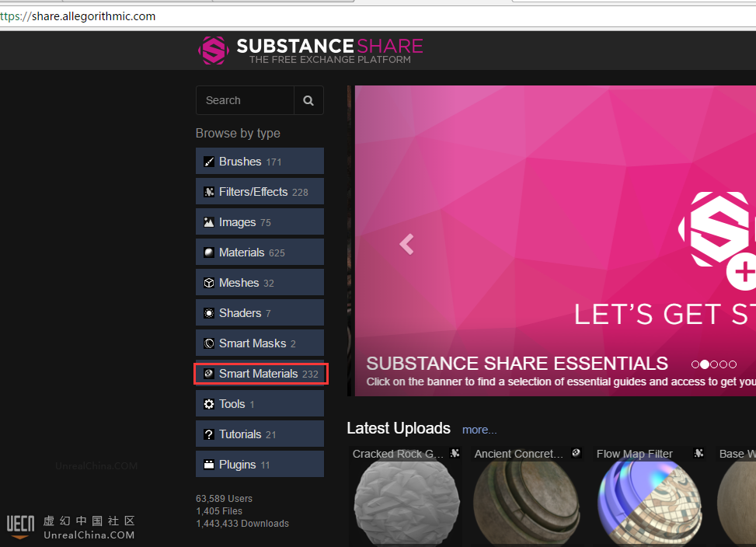Click the more... link beside Latest Uploads
The width and height of the screenshot is (756, 547).
click(479, 430)
